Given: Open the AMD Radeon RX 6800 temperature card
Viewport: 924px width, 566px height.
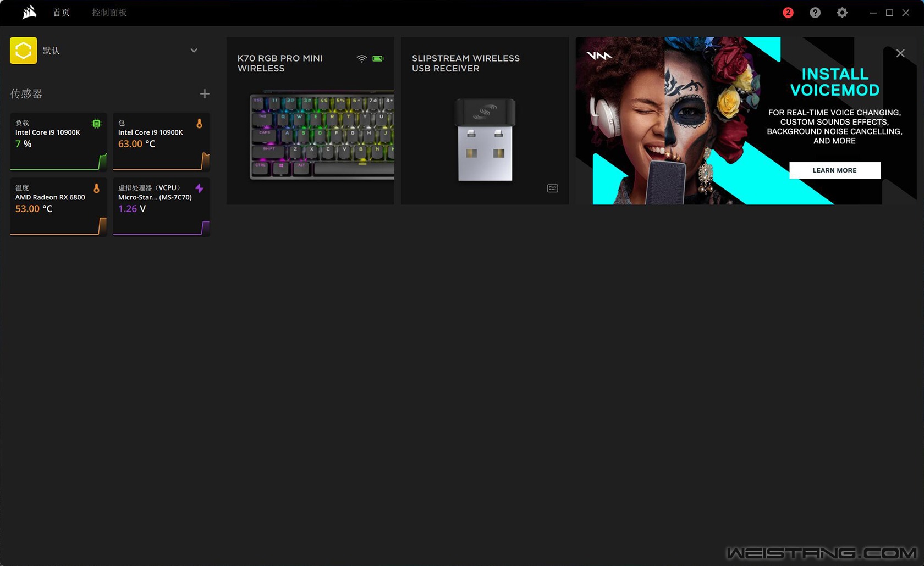Looking at the screenshot, I should (x=58, y=207).
